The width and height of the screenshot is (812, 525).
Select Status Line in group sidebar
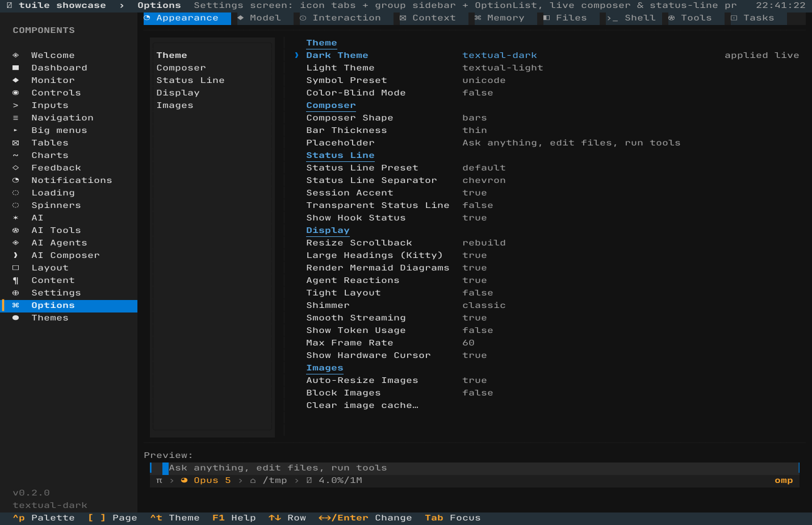pos(190,80)
